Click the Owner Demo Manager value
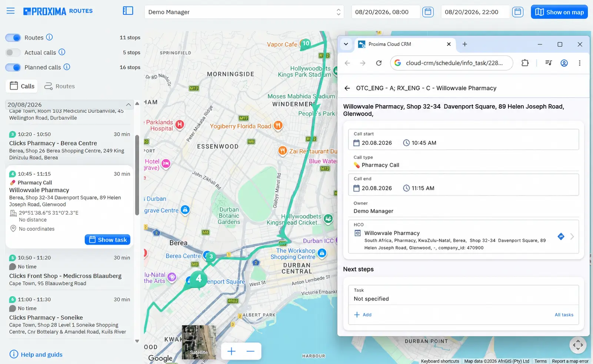This screenshot has height=364, width=593. point(373,211)
